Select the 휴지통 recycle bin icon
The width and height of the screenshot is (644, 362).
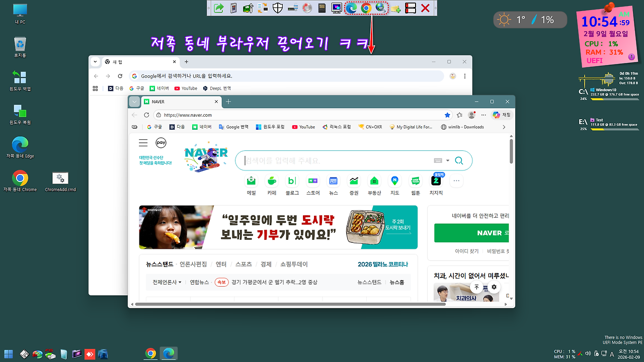(x=20, y=47)
